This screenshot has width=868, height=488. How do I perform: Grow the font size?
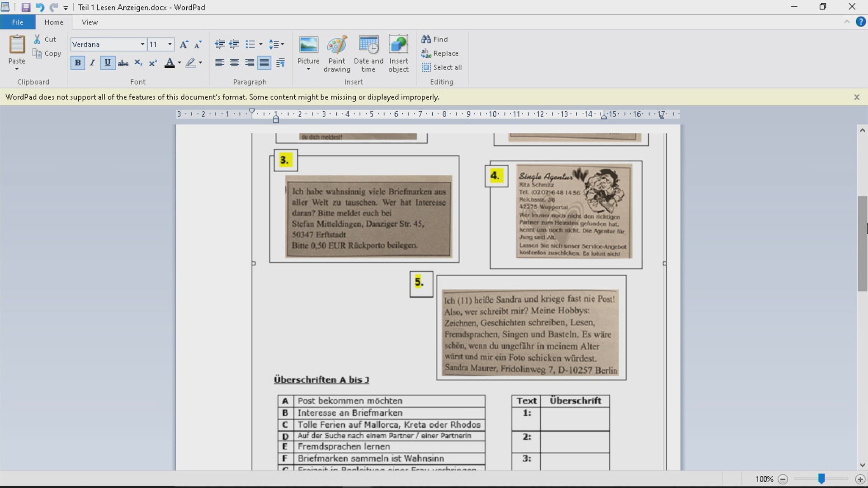(x=184, y=44)
